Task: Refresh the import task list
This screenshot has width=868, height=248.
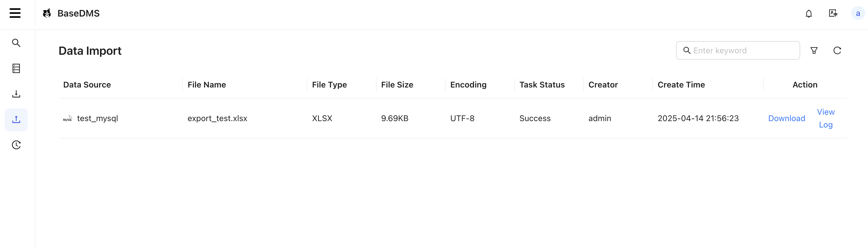Action: [x=837, y=50]
